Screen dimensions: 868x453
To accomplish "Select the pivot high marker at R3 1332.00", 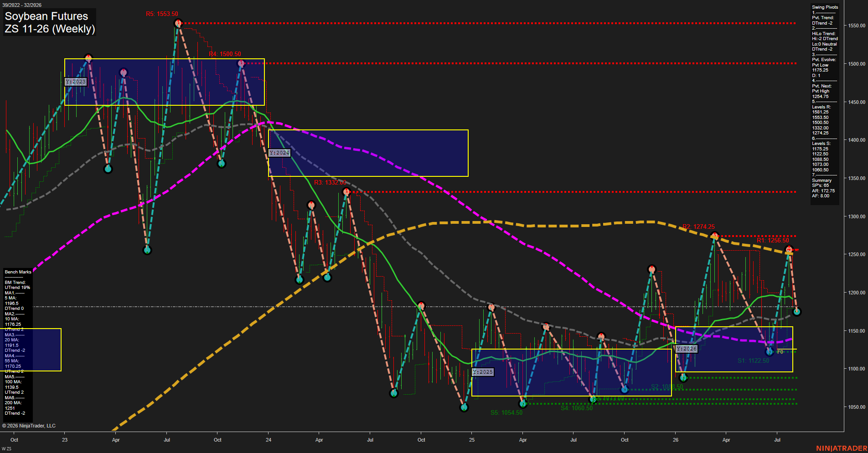I will click(346, 192).
